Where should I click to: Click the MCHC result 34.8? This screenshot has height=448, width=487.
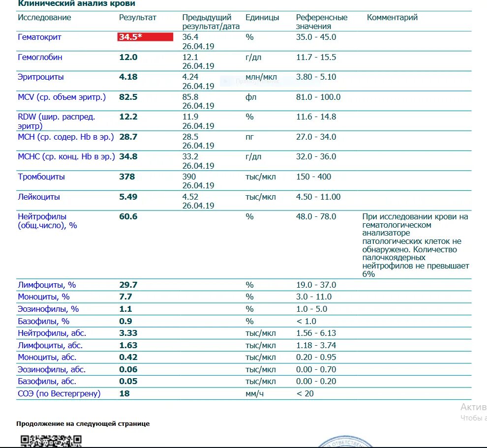coord(128,157)
